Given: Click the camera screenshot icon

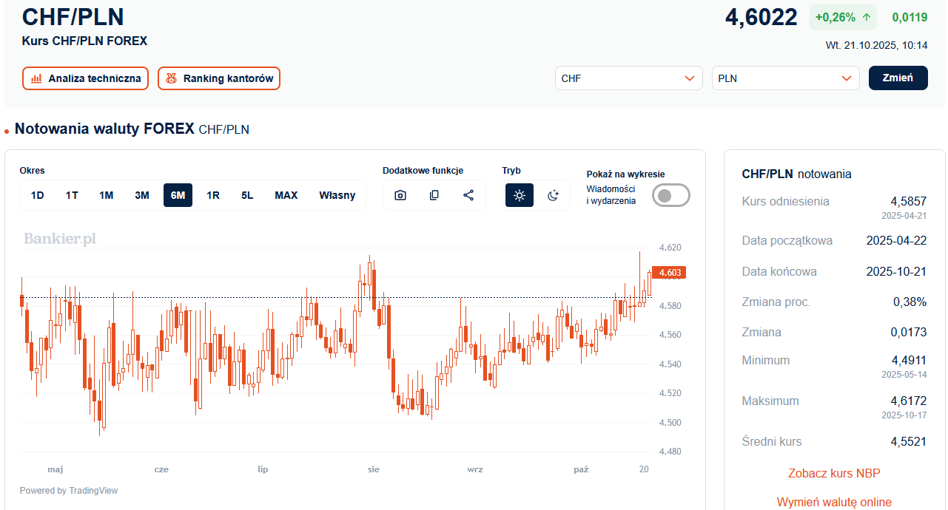Looking at the screenshot, I should pyautogui.click(x=400, y=195).
